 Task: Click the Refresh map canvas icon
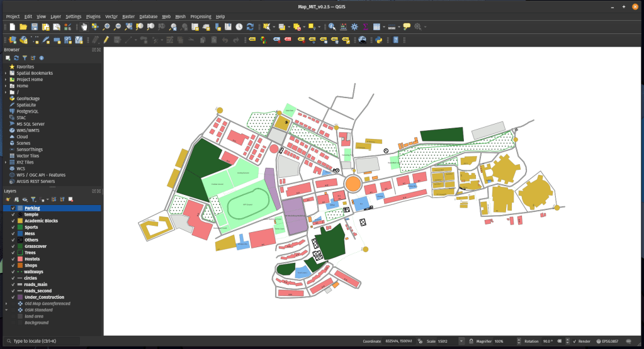pos(250,27)
